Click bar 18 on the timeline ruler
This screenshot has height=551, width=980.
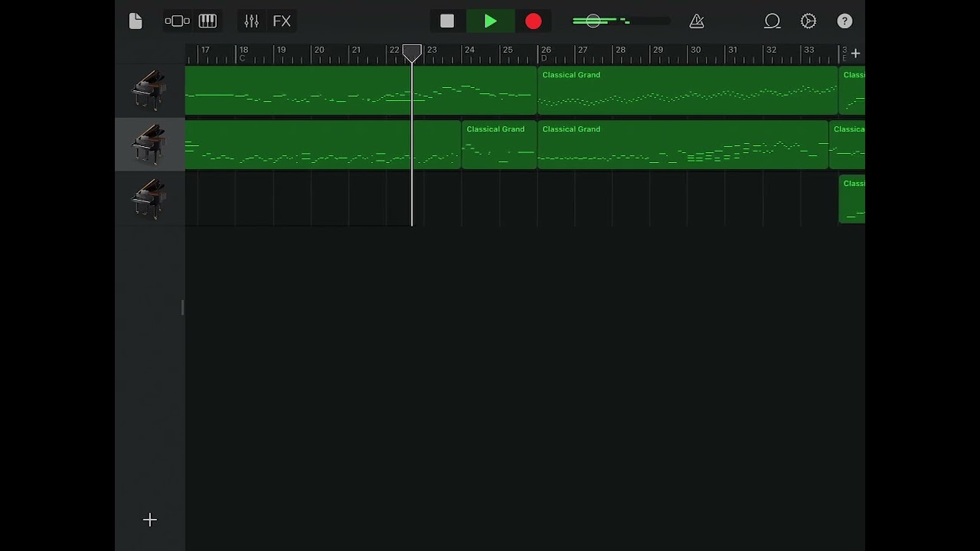(243, 51)
